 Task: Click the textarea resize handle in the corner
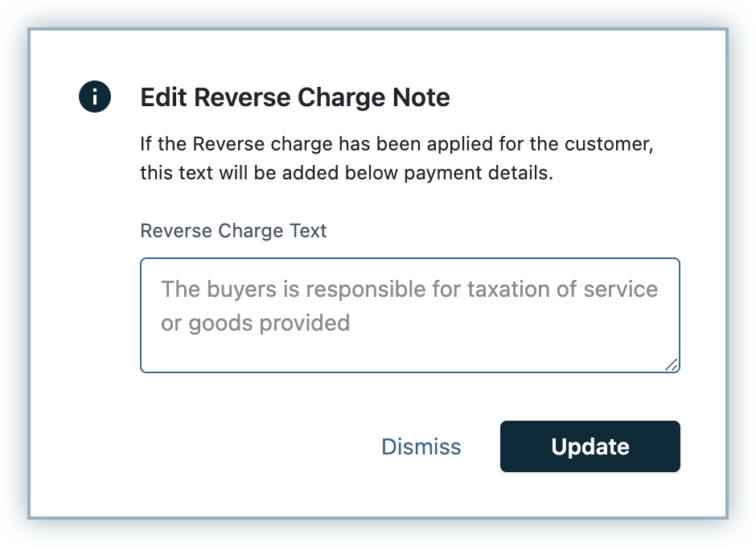(x=672, y=364)
